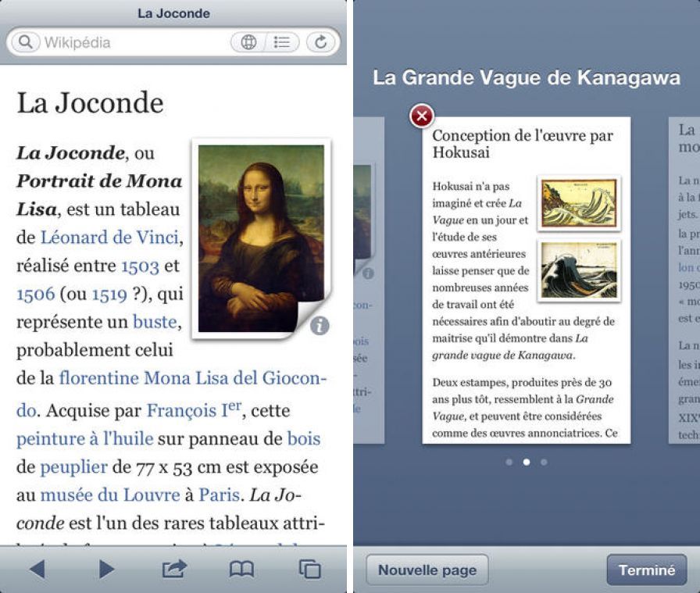Screen dimensions: 700x593
Task: Tap the forward arrow in bottom toolbar
Action: 106,570
